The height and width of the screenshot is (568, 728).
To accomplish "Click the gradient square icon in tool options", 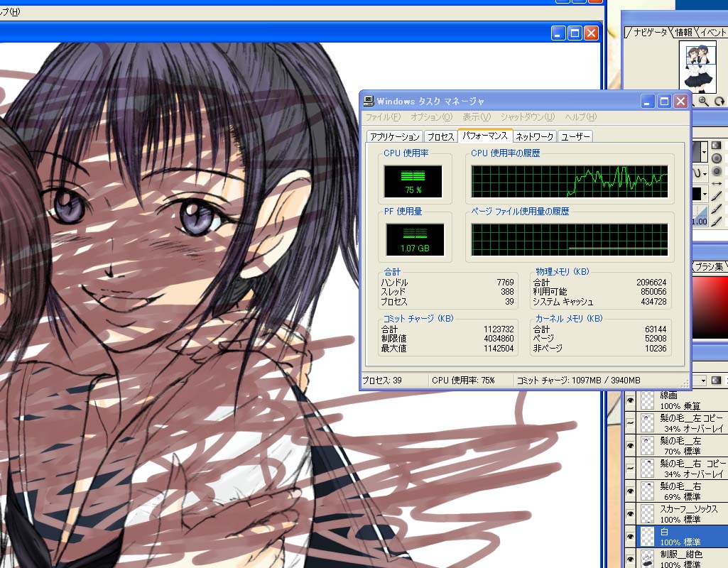I will (717, 146).
